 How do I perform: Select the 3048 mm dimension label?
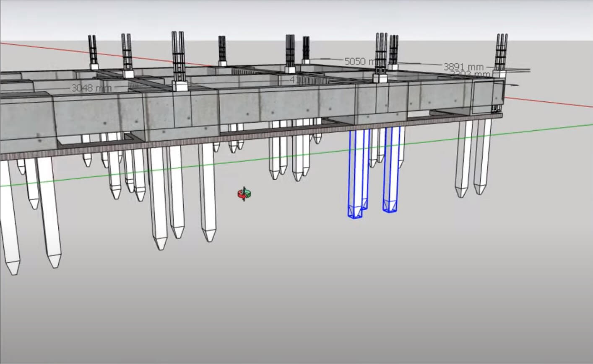(x=91, y=88)
